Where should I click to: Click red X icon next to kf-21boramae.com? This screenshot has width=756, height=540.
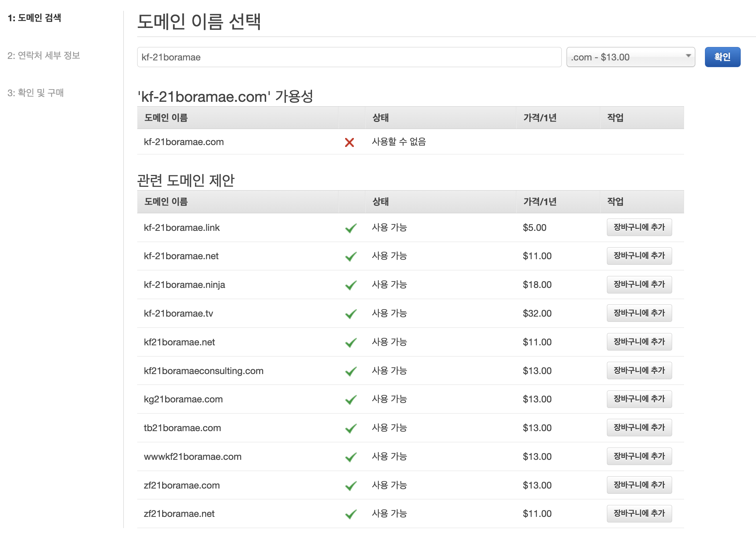(349, 142)
